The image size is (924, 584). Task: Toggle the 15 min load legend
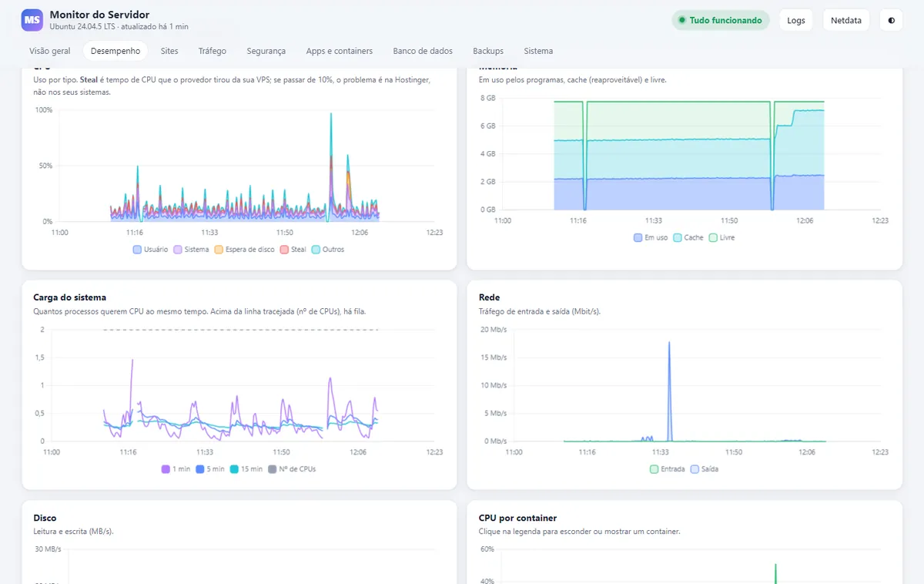tap(246, 469)
